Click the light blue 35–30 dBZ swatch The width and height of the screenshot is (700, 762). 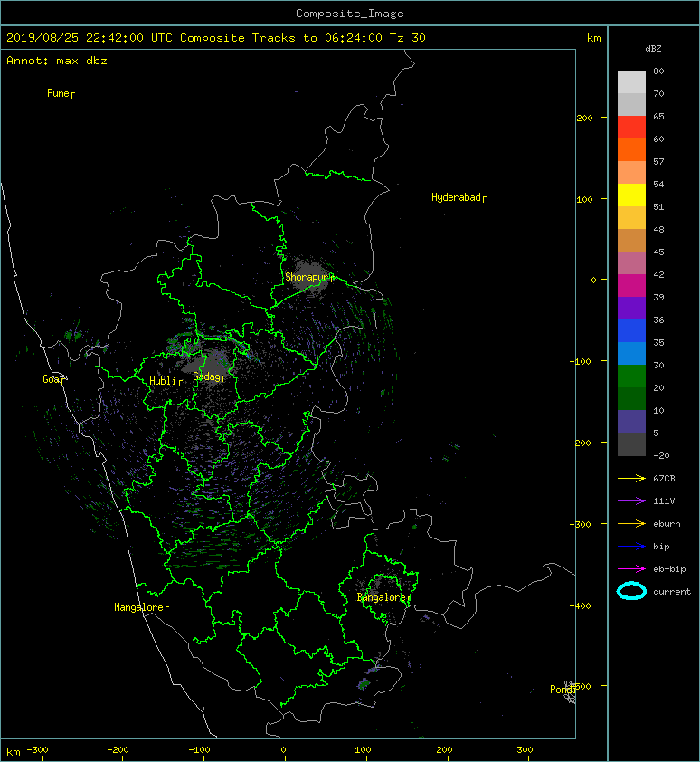pos(631,354)
